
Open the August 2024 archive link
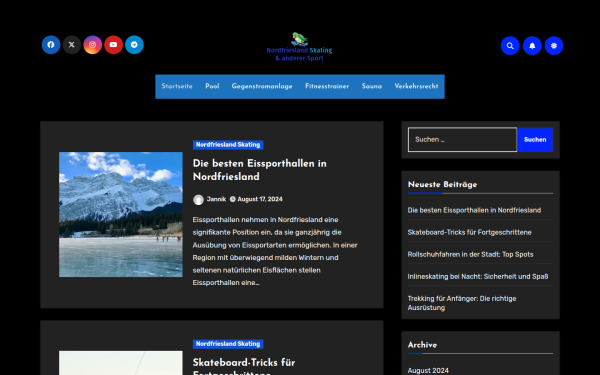coord(428,371)
